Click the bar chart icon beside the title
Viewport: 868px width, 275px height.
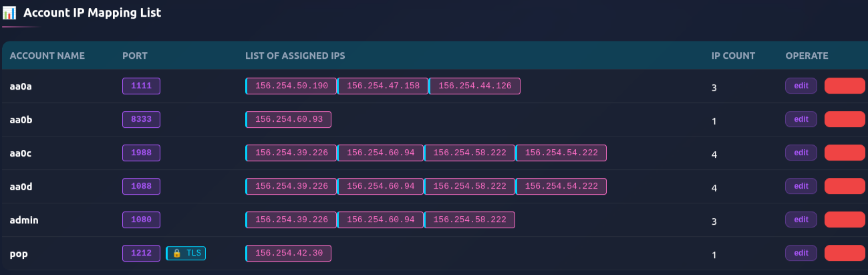[9, 13]
